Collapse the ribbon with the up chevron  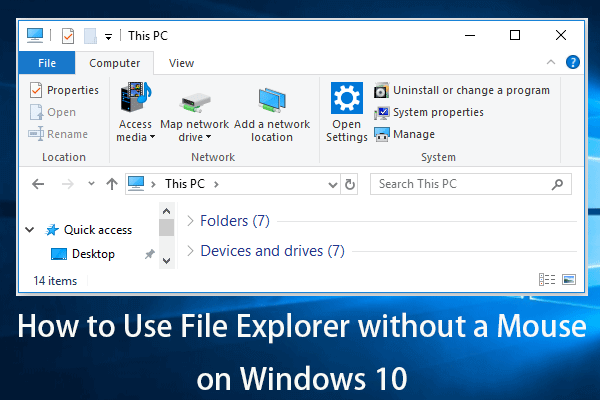click(551, 62)
